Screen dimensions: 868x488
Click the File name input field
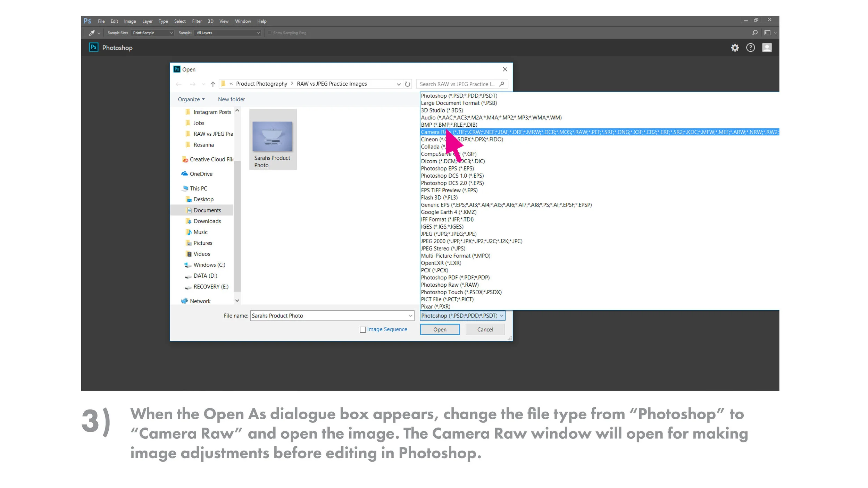pos(329,316)
